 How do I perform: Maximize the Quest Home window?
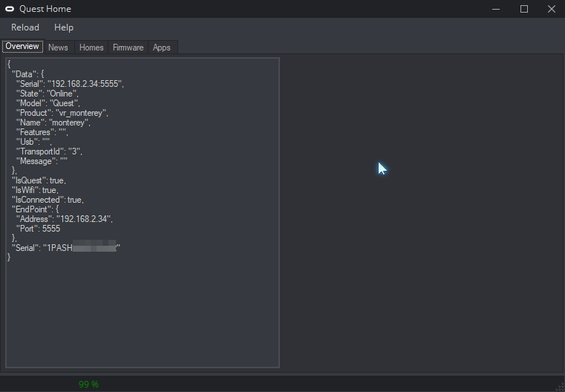524,9
